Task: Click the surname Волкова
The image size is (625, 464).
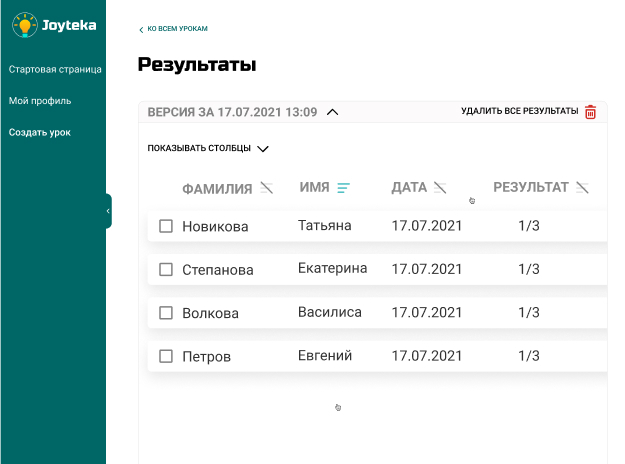Action: (210, 313)
